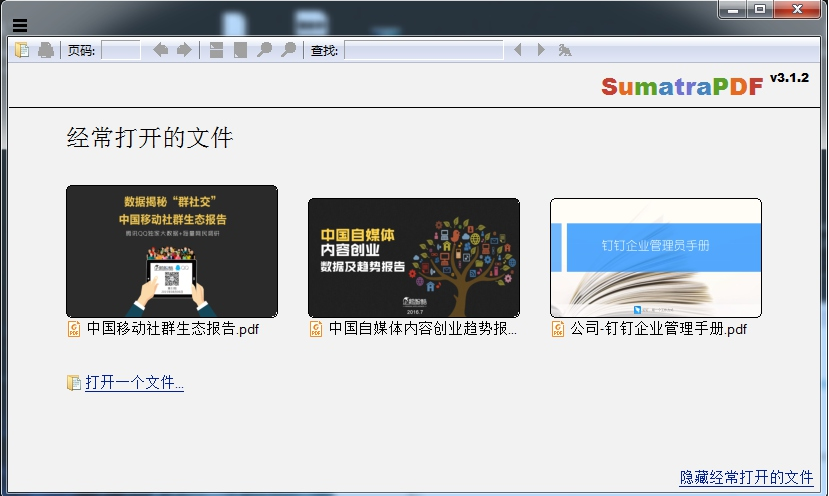Click PDF icon beside 中国移动社群生态报告.pdf
Screen dimensions: 829x496
[74, 329]
